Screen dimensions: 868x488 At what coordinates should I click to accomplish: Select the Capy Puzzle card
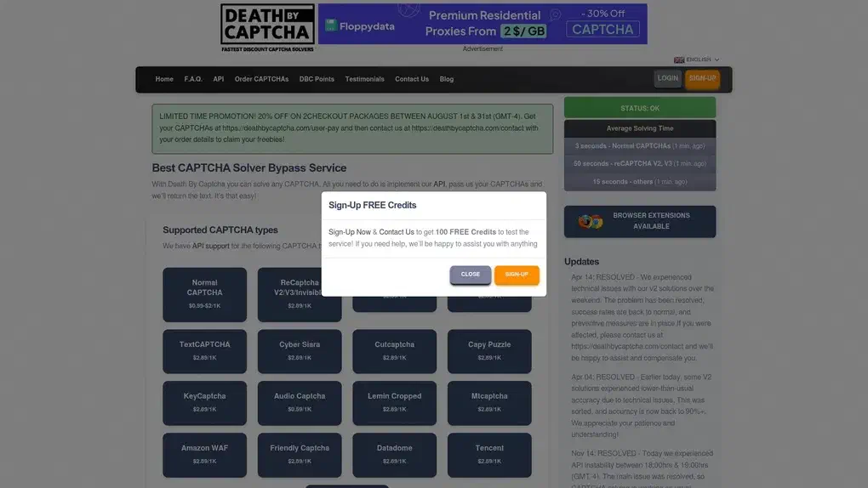click(x=489, y=351)
